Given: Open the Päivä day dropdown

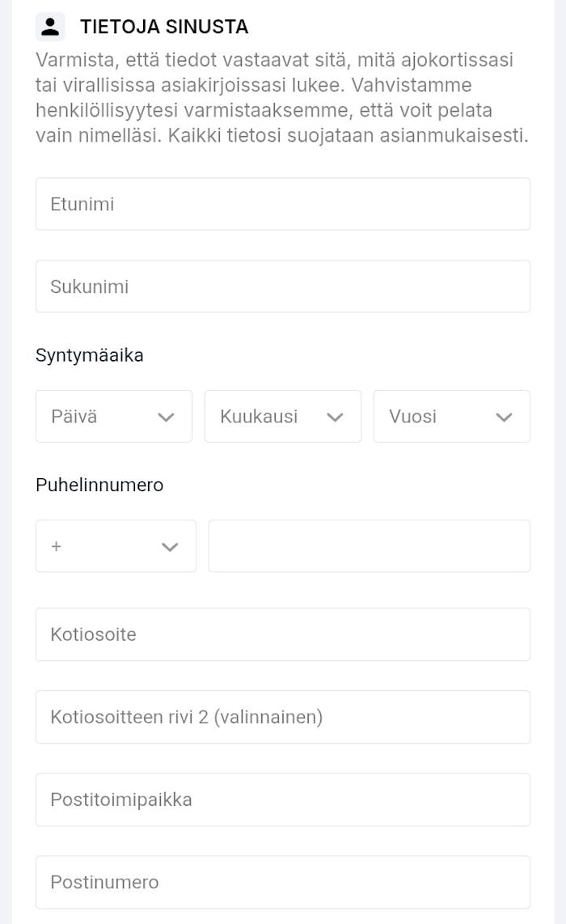Looking at the screenshot, I should coord(114,416).
